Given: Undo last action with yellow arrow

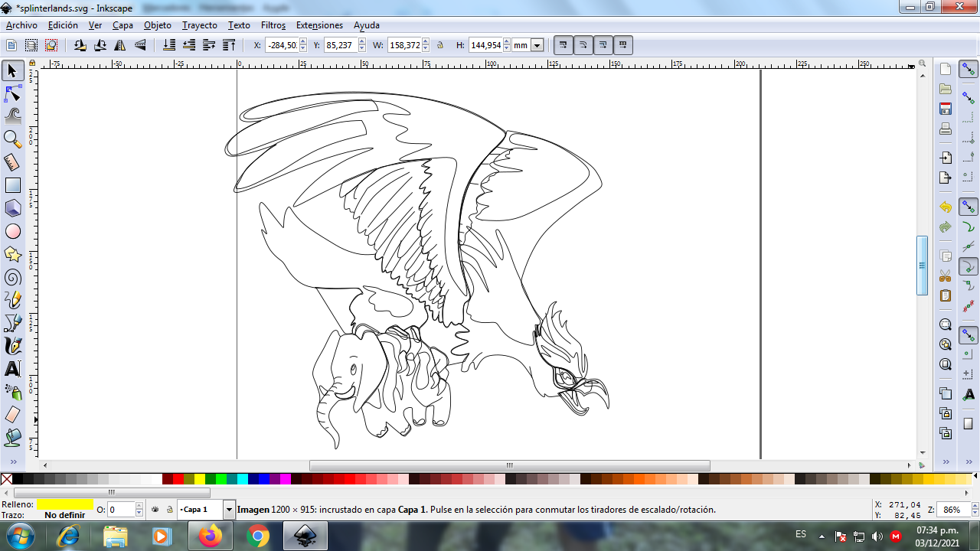Looking at the screenshot, I should click(946, 207).
